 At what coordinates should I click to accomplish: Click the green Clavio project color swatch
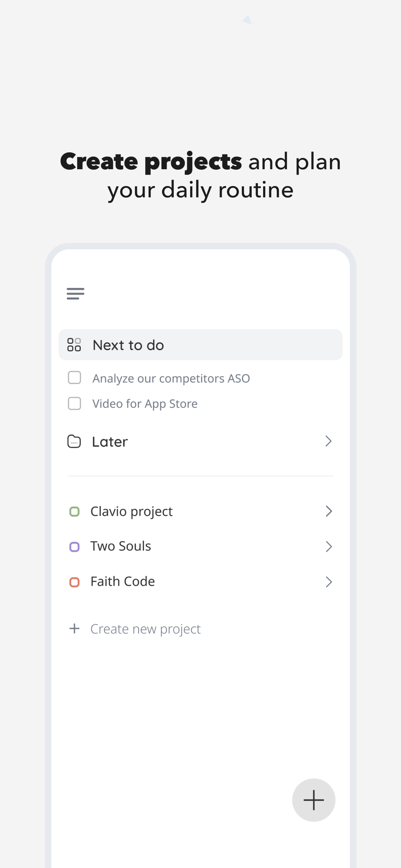point(75,512)
